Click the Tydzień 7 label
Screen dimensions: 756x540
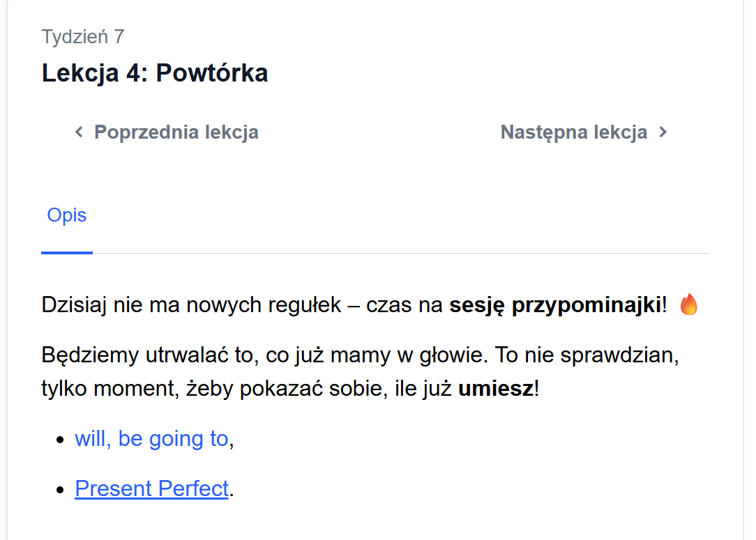83,36
